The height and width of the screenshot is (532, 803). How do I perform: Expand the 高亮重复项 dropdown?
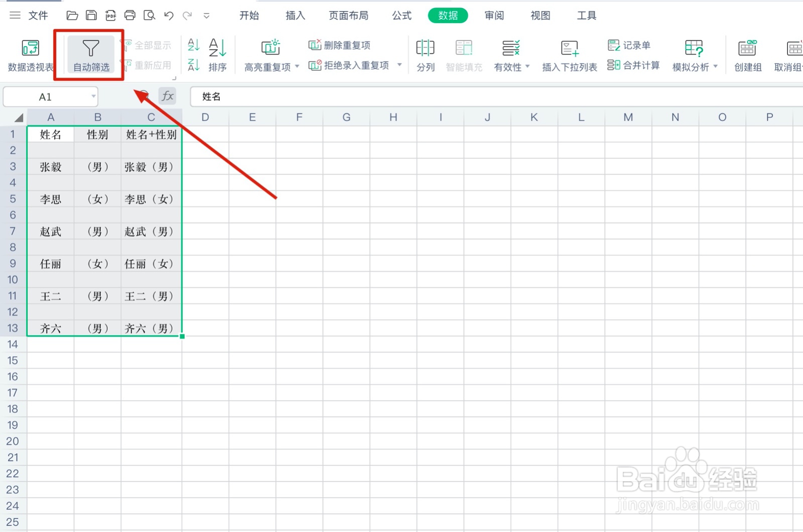click(x=297, y=66)
